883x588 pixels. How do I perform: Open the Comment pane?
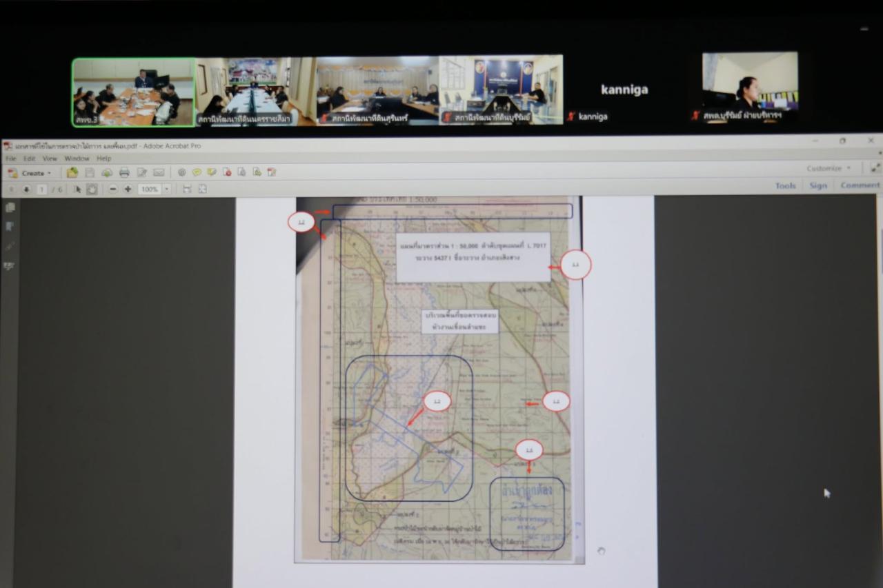pos(860,185)
